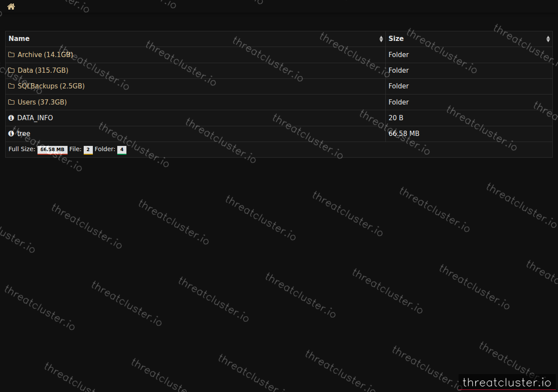558x392 pixels.
Task: Go to the home icon
Action: coord(11,7)
